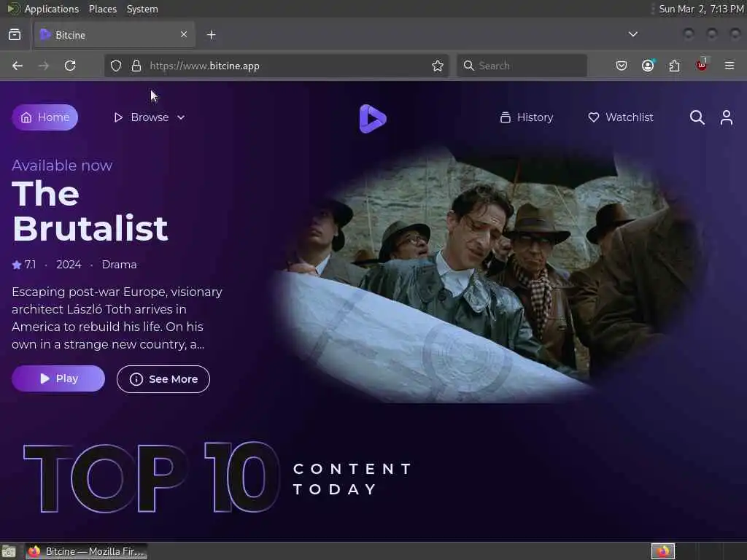Select the Bitcine browser tab
The height and width of the screenshot is (560, 747).
pyautogui.click(x=115, y=35)
